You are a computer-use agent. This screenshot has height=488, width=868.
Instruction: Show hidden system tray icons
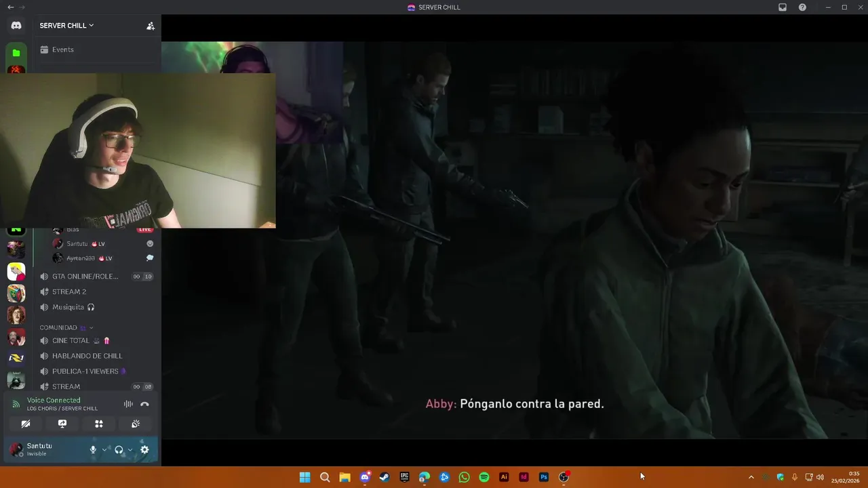pos(751,477)
